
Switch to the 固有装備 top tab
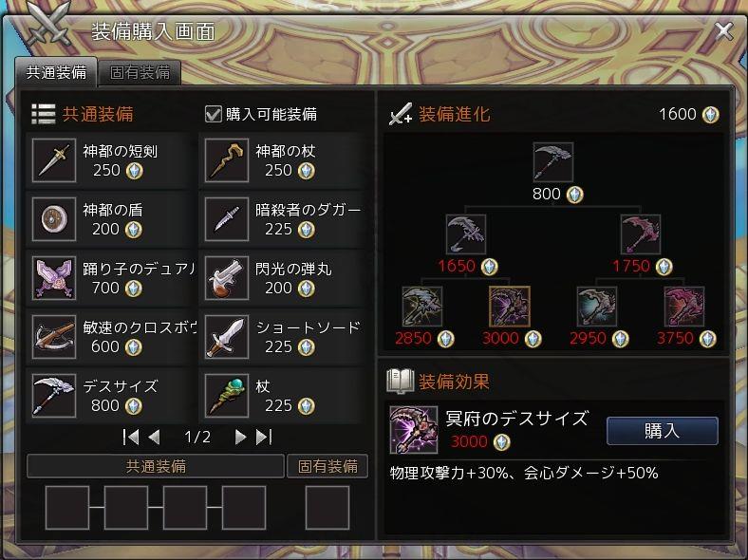(140, 72)
